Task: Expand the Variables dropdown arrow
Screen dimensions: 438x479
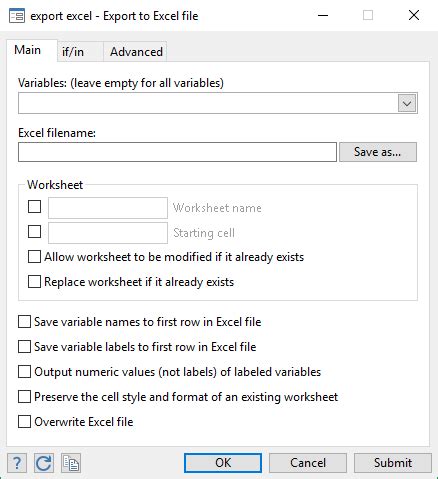Action: [x=407, y=103]
